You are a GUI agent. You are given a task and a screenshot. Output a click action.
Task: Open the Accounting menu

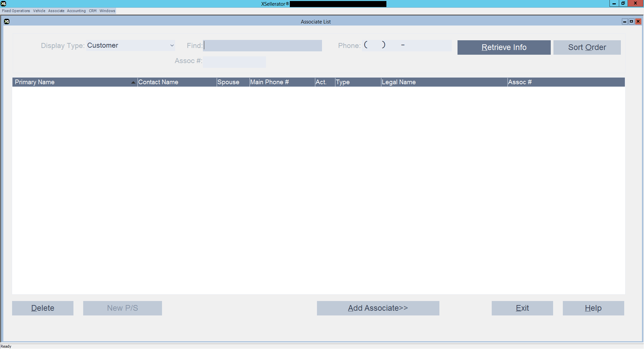pos(76,11)
